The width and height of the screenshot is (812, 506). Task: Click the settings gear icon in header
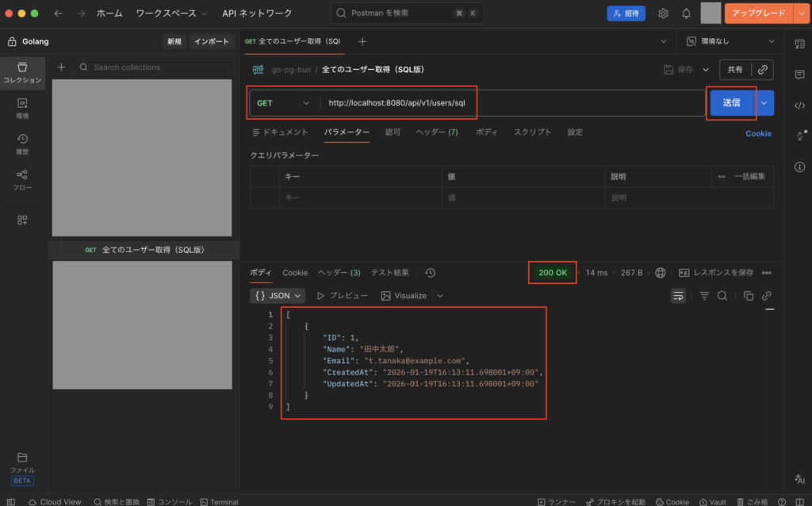[x=663, y=13]
